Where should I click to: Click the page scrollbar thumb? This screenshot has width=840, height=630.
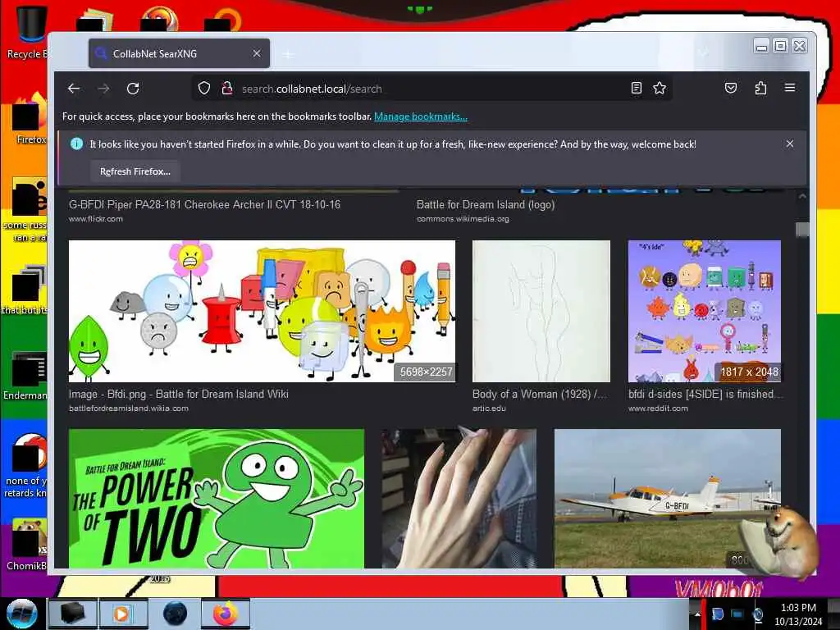point(802,230)
